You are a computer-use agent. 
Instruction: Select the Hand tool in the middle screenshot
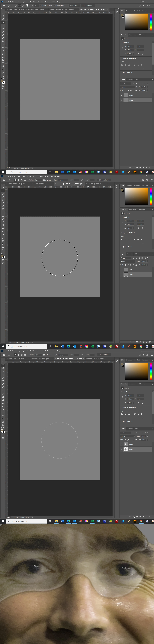tap(3, 247)
